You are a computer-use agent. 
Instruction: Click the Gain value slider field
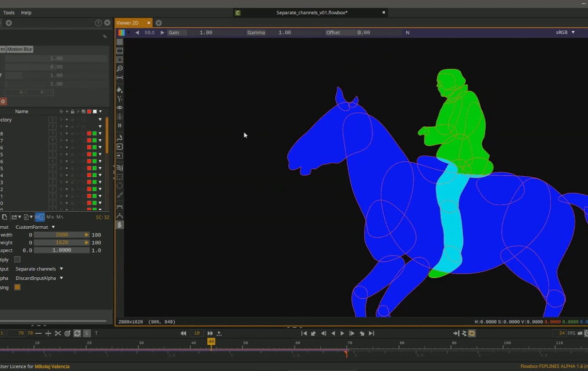[x=206, y=32]
